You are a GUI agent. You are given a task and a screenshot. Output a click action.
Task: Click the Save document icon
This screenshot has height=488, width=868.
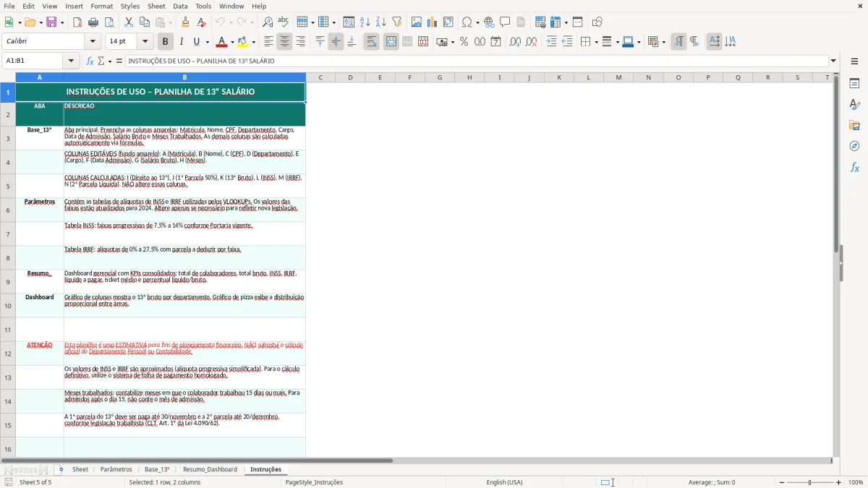coord(51,22)
